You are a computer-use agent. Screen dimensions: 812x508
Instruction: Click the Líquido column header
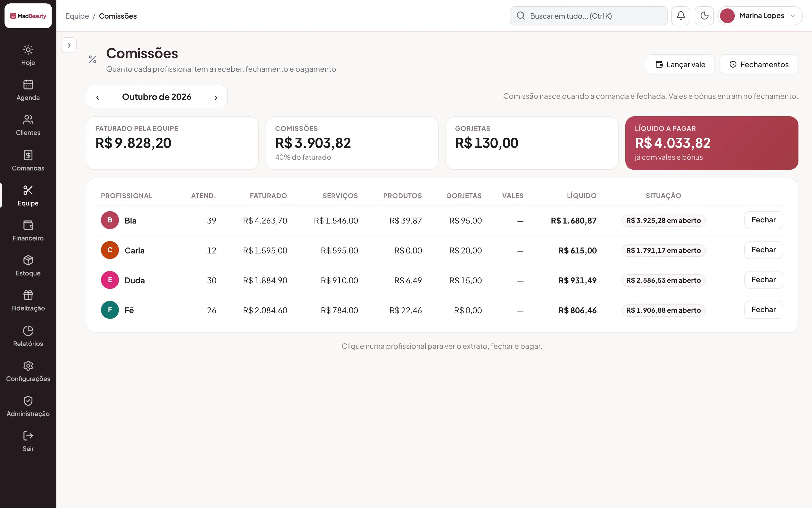click(x=581, y=196)
